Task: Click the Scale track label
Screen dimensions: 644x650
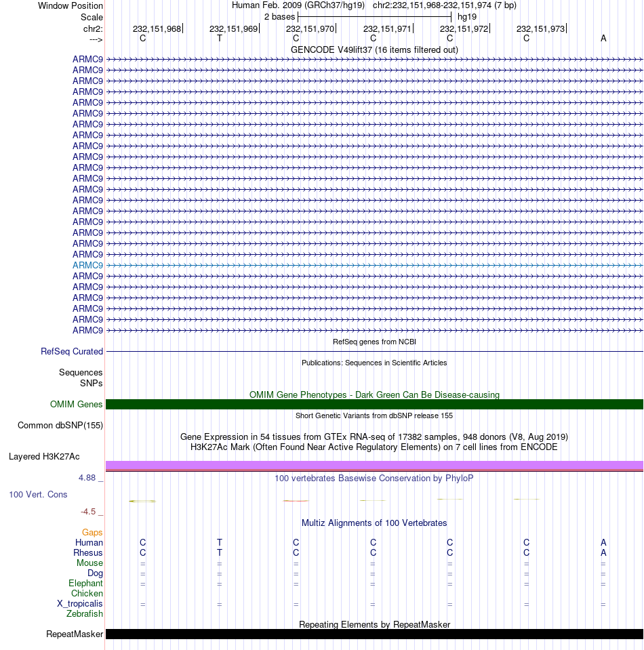Action: pos(92,18)
